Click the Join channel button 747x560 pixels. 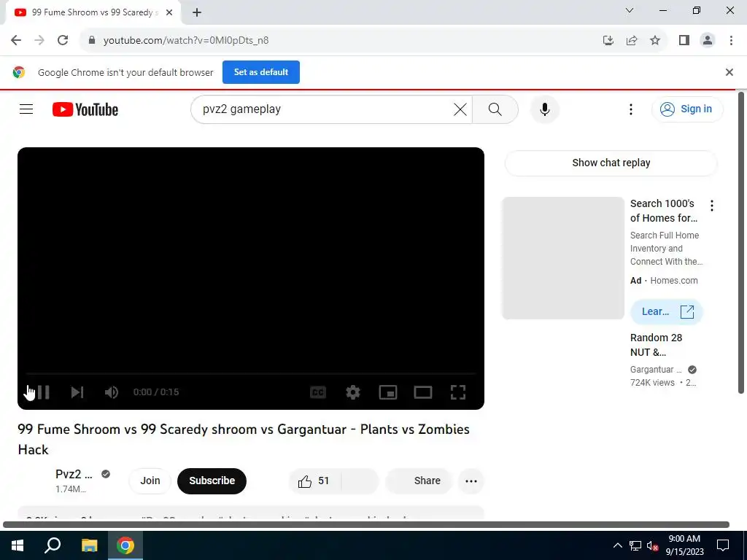point(150,481)
